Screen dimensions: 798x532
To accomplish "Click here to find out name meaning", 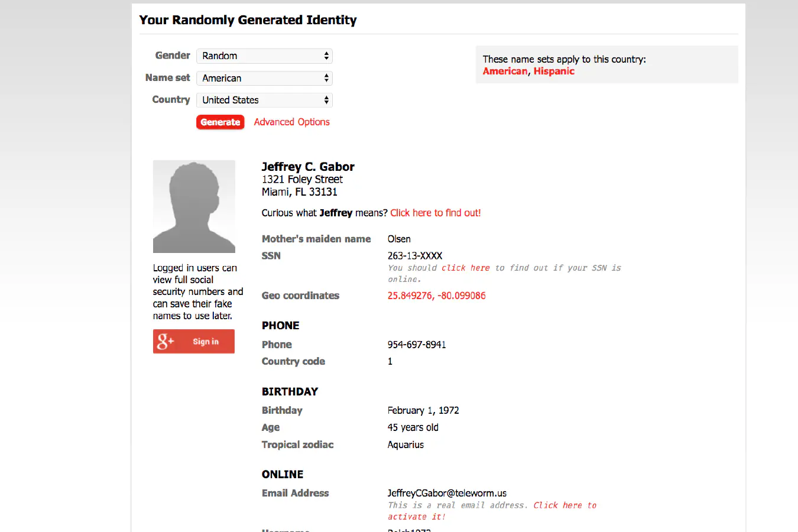I will click(x=435, y=213).
